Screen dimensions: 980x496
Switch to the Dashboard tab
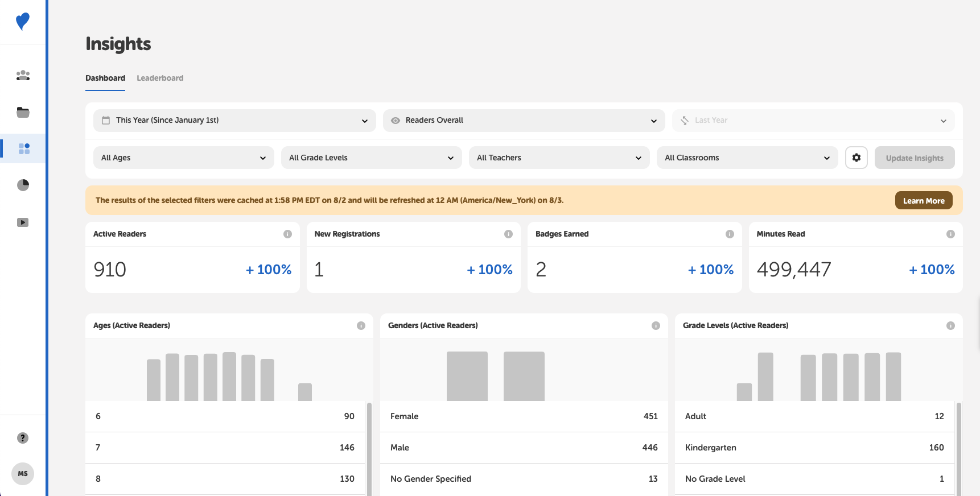105,78
